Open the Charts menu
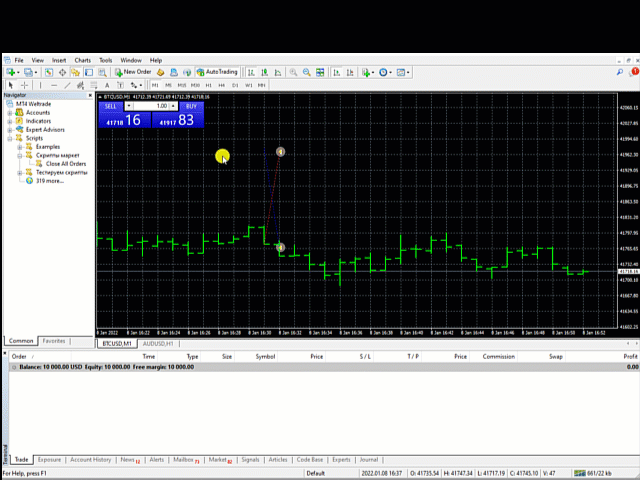This screenshot has height=480, width=640. pyautogui.click(x=82, y=60)
